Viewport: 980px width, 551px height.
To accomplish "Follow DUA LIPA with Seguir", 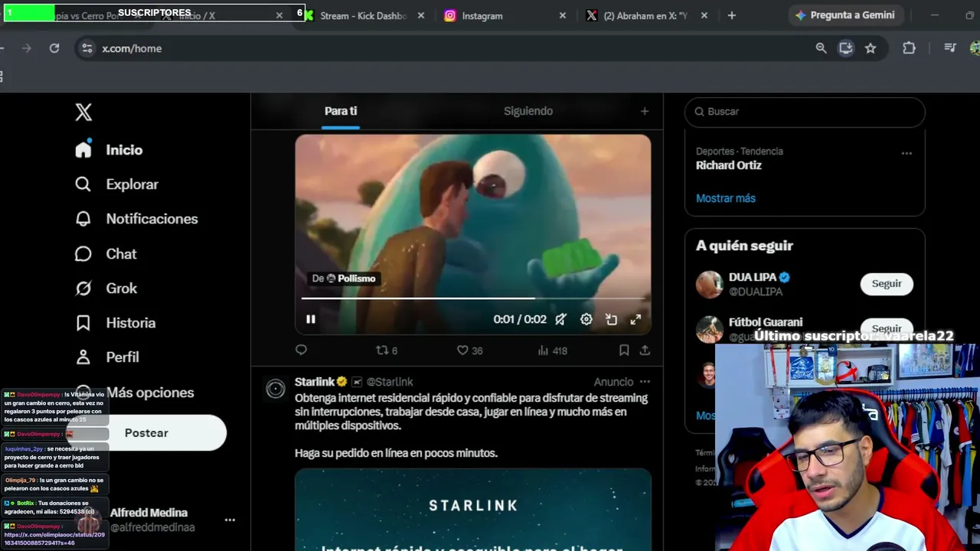I will (x=887, y=284).
